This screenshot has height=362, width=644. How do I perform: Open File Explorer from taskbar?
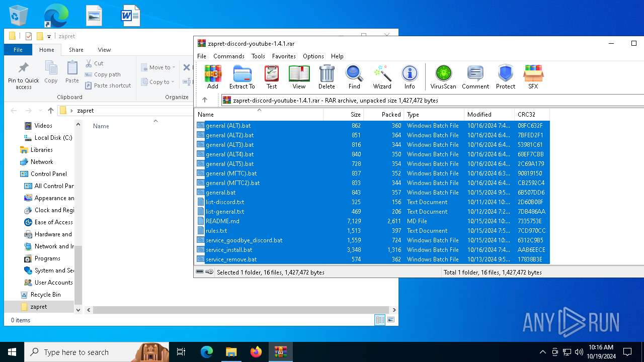pos(231,352)
